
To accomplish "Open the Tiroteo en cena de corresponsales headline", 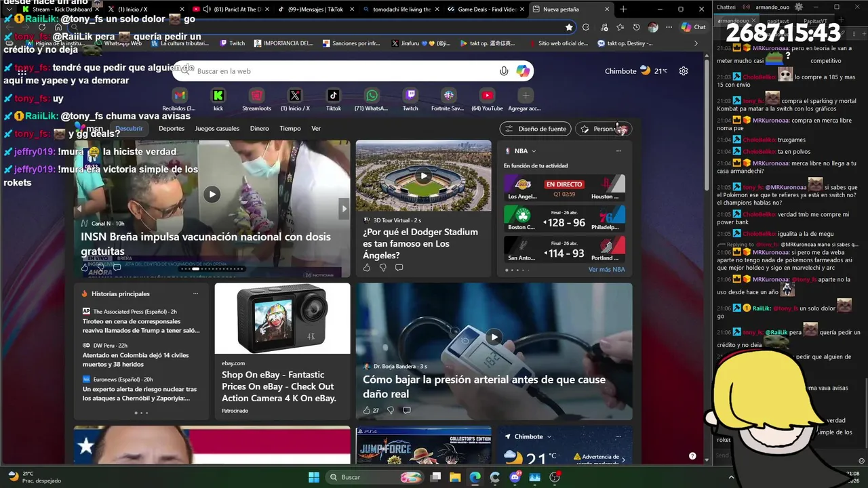I will 141,326.
